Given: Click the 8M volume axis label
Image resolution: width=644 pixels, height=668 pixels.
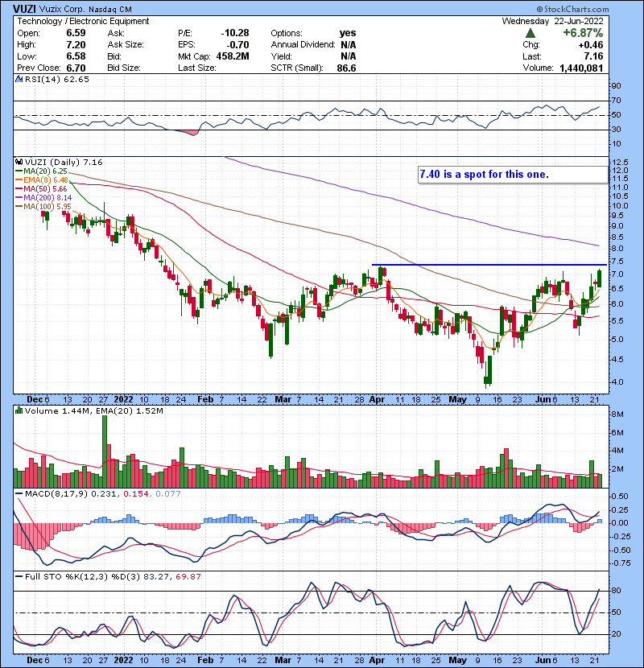Looking at the screenshot, I should pos(618,414).
